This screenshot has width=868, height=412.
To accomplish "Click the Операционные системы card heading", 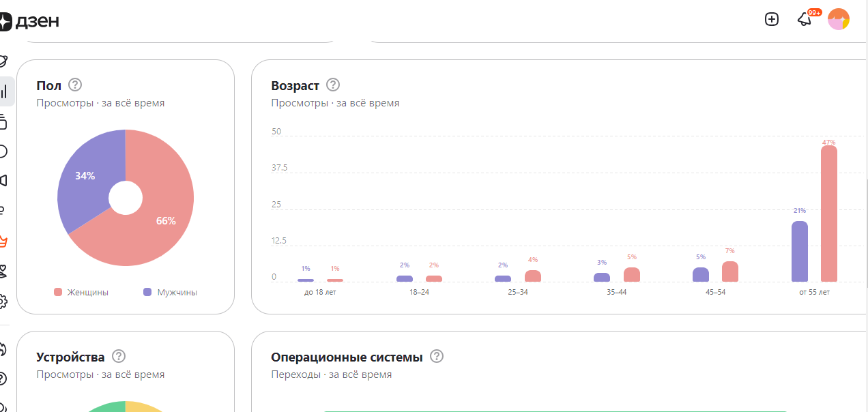I will [x=347, y=357].
